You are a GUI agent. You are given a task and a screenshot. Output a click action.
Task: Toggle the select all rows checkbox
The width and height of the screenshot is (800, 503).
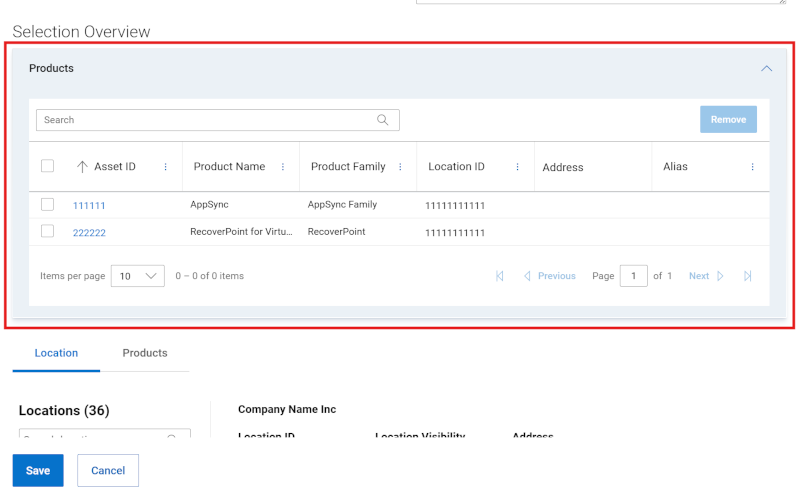(x=48, y=166)
